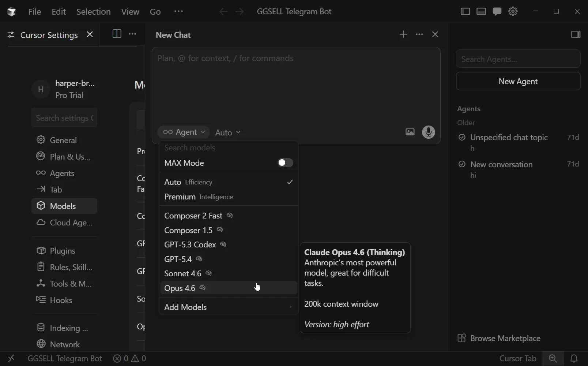Click the New Agent button
This screenshot has width=588, height=366.
(x=518, y=81)
